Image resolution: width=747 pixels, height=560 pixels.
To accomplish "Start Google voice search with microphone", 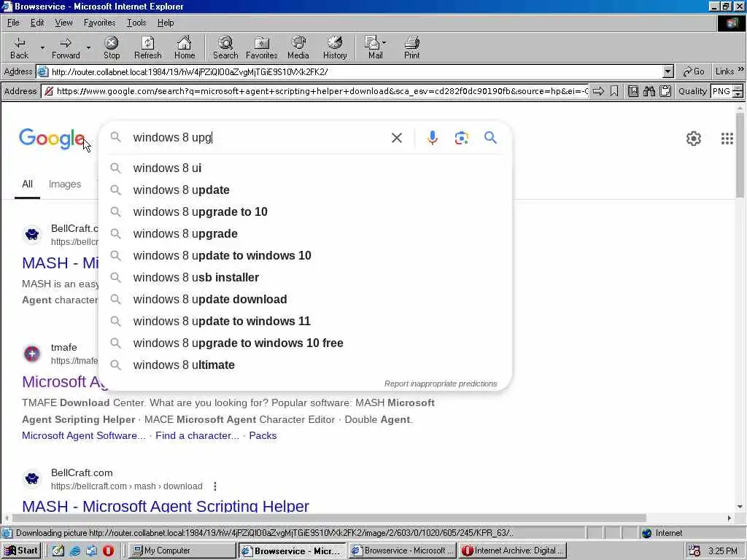I will pyautogui.click(x=432, y=138).
